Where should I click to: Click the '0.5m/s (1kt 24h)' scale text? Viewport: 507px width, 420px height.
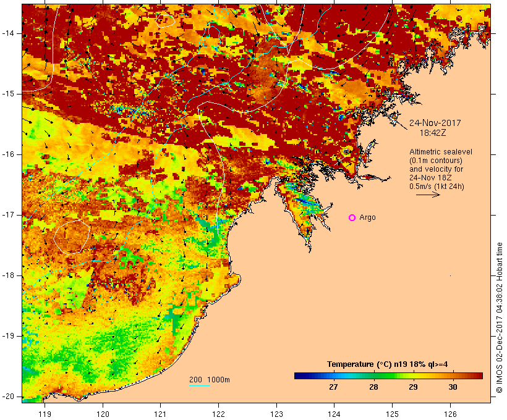(437, 187)
